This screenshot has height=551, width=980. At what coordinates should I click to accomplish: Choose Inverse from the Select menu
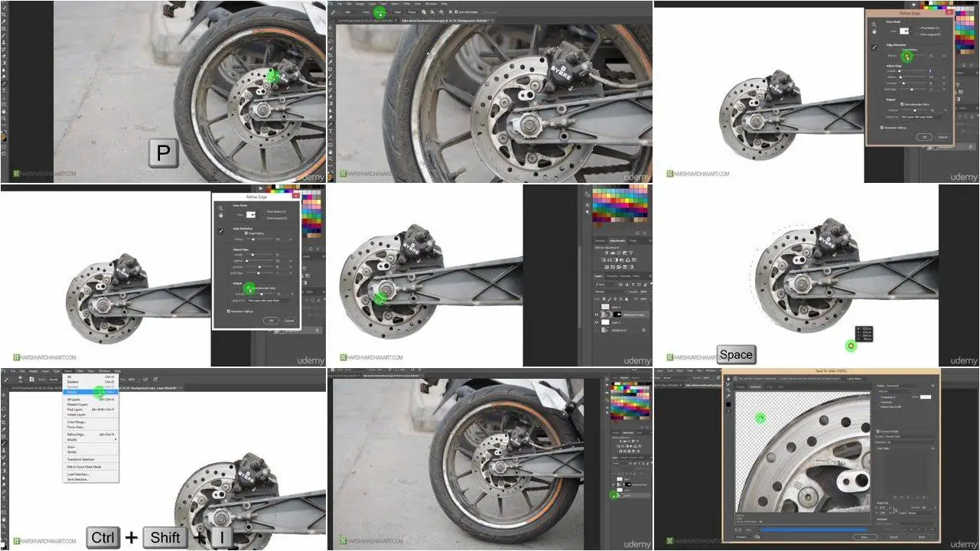pyautogui.click(x=91, y=392)
